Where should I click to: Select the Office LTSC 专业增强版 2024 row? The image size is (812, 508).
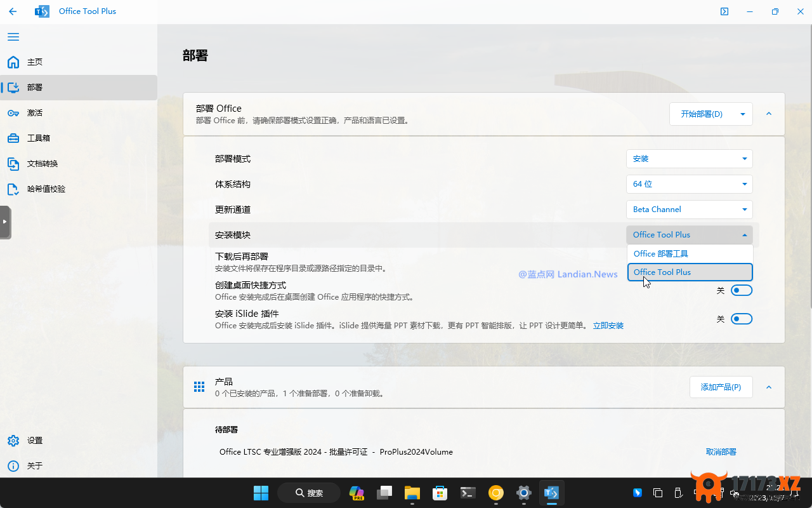tap(483, 452)
